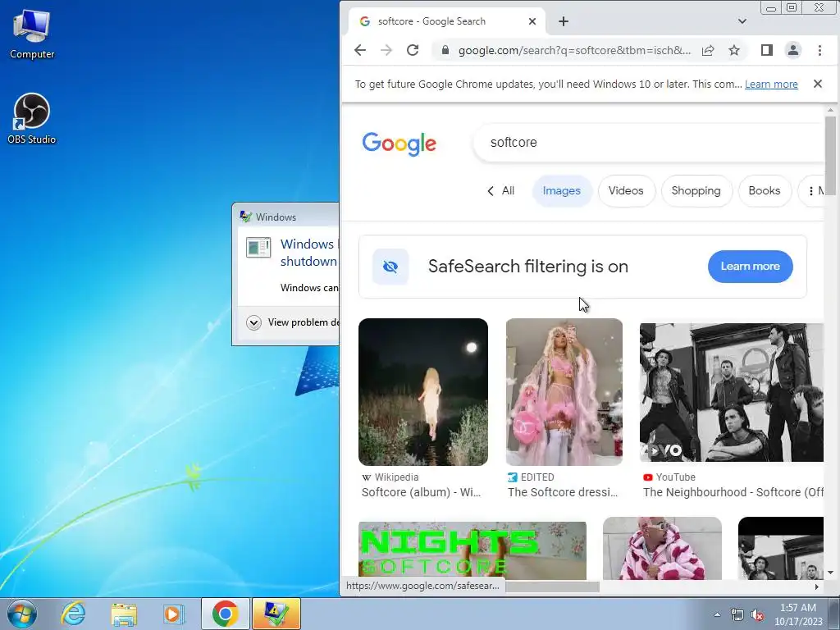This screenshot has height=630, width=840.
Task: Go back to All results
Action: pos(501,190)
